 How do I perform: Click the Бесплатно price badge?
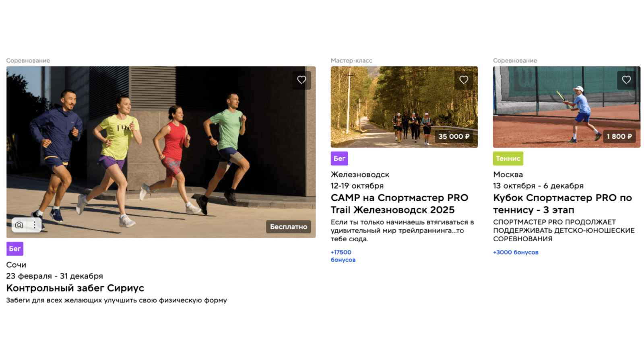pyautogui.click(x=289, y=227)
